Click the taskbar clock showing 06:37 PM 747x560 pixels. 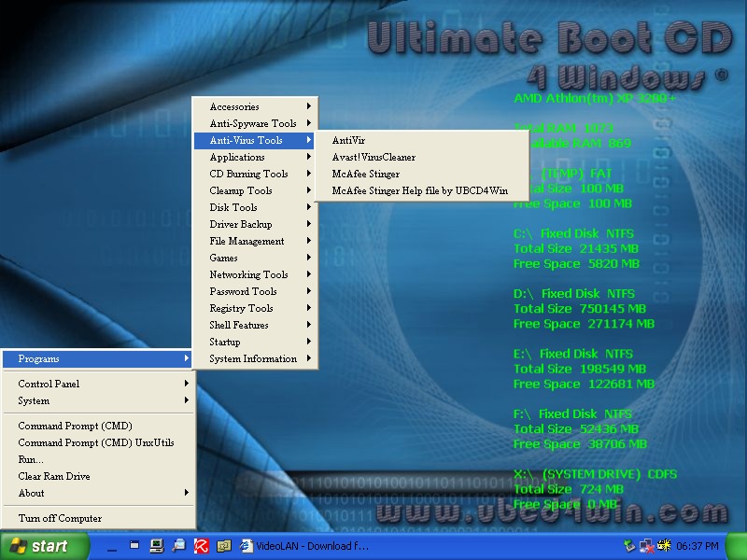(698, 546)
